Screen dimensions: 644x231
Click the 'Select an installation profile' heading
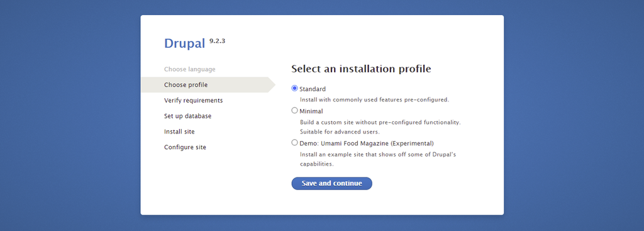tap(362, 69)
